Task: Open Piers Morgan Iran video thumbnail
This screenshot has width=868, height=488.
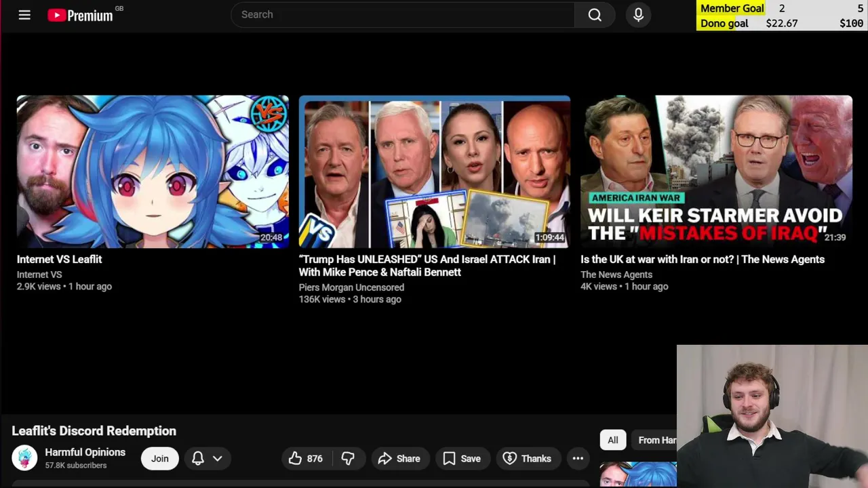Action: click(x=435, y=172)
